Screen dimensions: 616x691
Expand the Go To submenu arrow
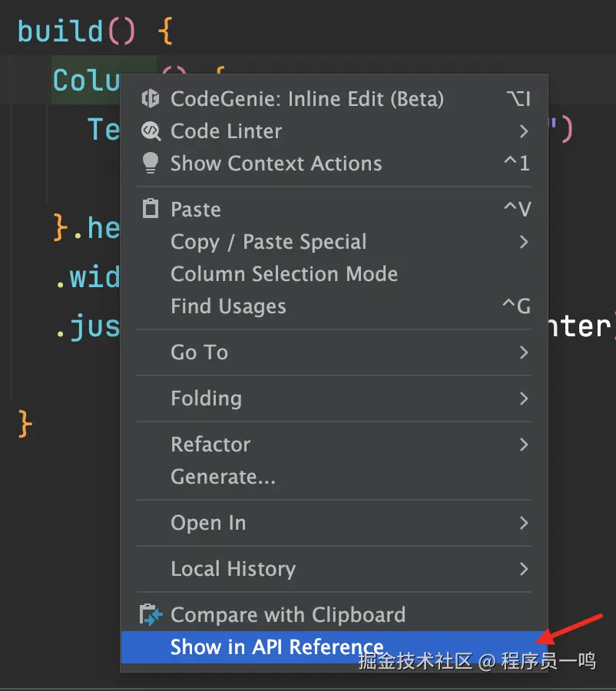point(524,352)
